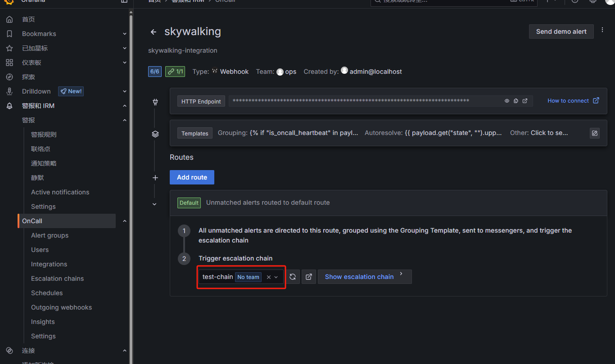This screenshot has height=364, width=615.
Task: Expand the Drilldown section chevron
Action: point(125,91)
